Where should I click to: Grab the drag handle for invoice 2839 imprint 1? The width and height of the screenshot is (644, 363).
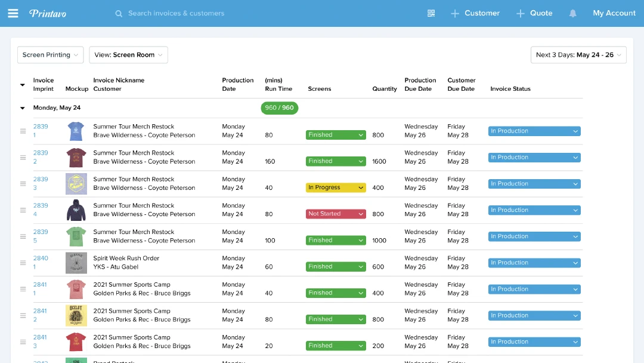tap(23, 131)
